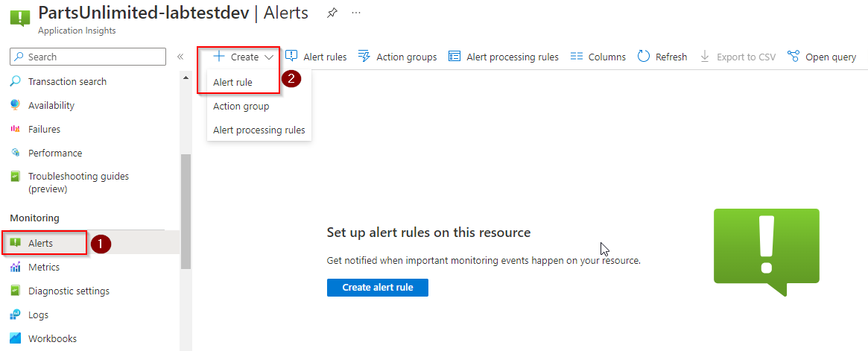Click Open query label in toolbar

point(831,57)
